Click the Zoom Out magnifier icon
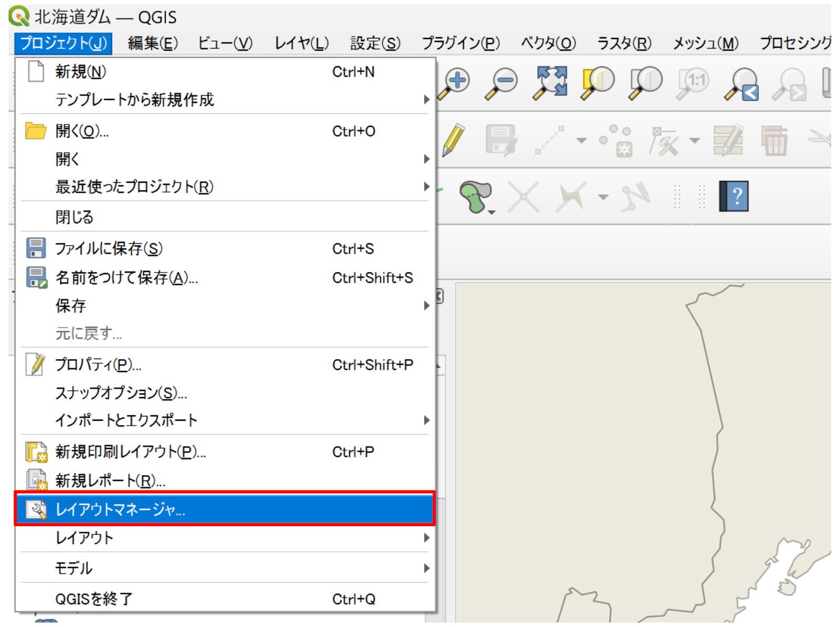This screenshot has width=840, height=627. [501, 83]
